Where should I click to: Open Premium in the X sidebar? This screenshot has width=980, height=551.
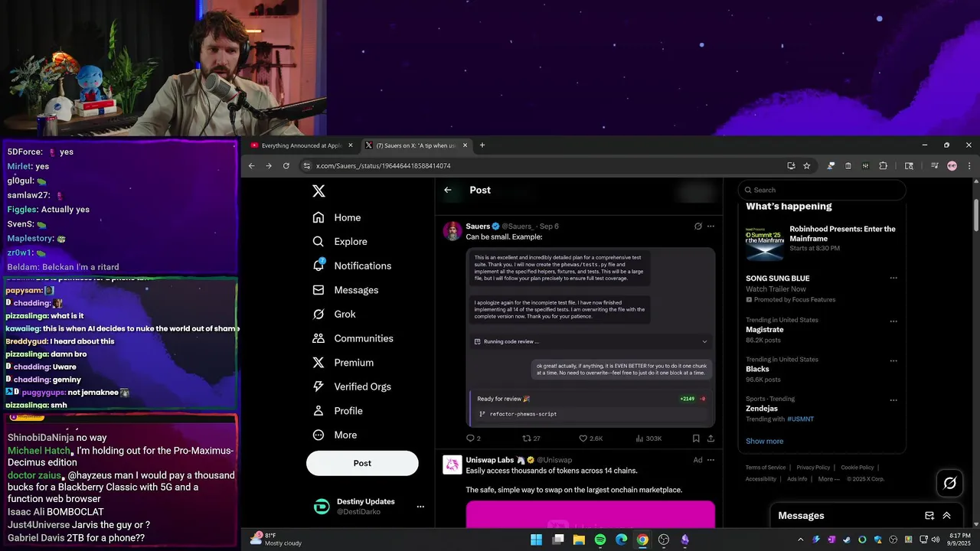[x=343, y=363]
